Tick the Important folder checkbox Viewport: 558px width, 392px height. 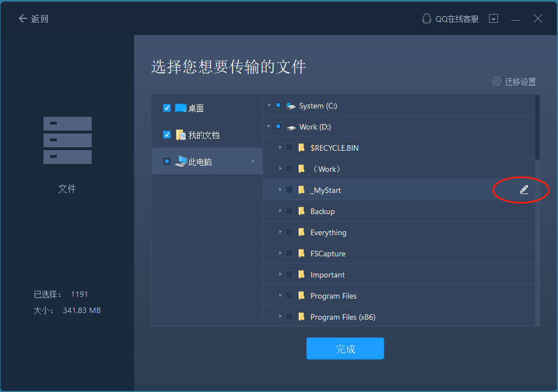tap(289, 275)
